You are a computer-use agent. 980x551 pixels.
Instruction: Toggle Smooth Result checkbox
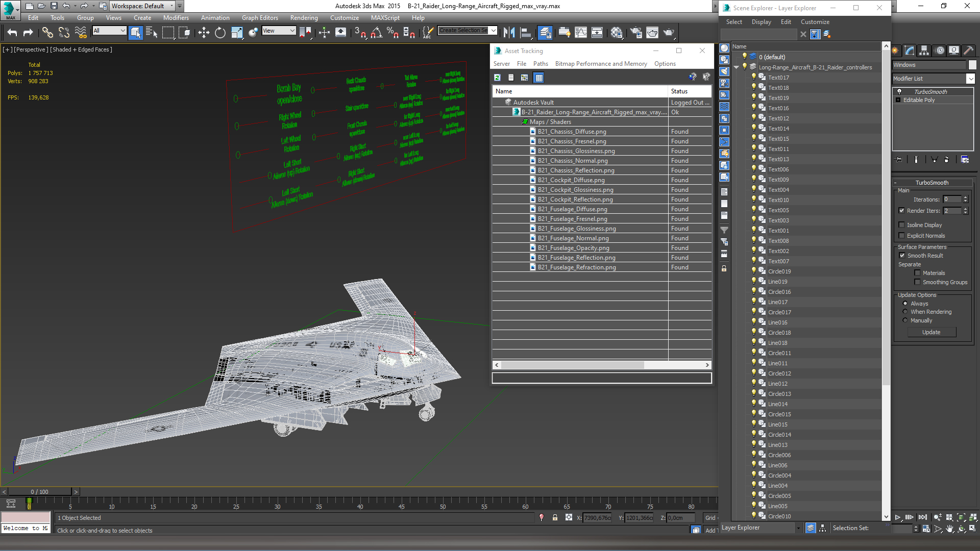[902, 256]
